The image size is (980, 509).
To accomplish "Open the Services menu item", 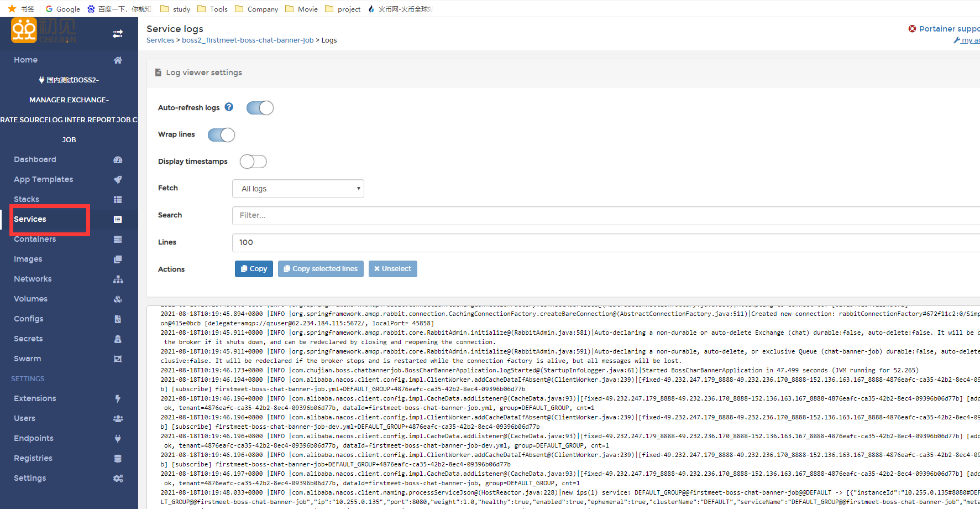I will 30,219.
